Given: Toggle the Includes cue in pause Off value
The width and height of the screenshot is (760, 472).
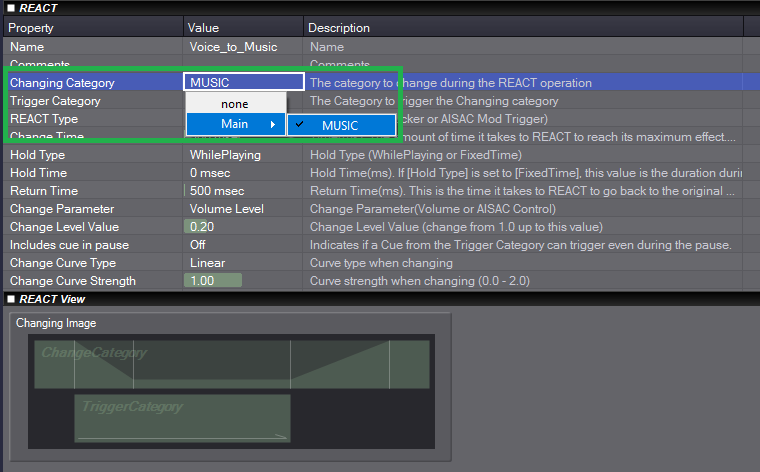Looking at the screenshot, I should [197, 245].
